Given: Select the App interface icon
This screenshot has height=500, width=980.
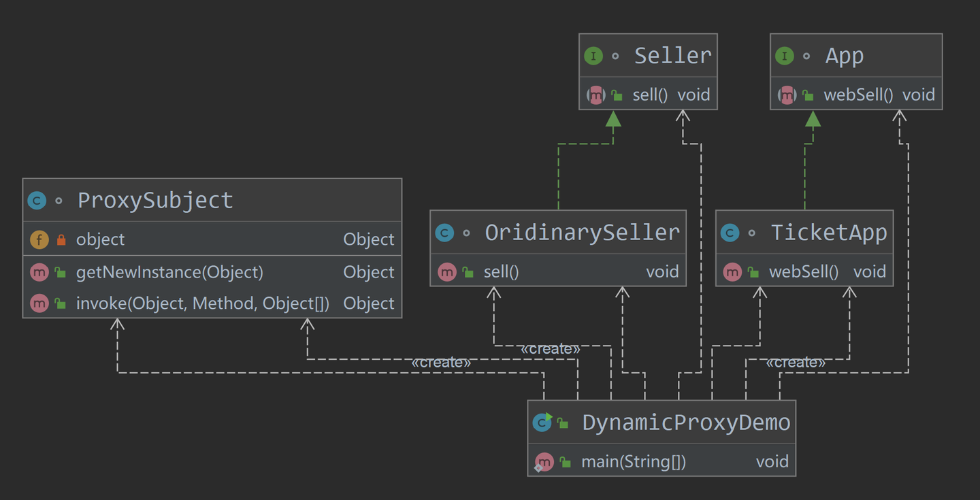Looking at the screenshot, I should coord(785,56).
